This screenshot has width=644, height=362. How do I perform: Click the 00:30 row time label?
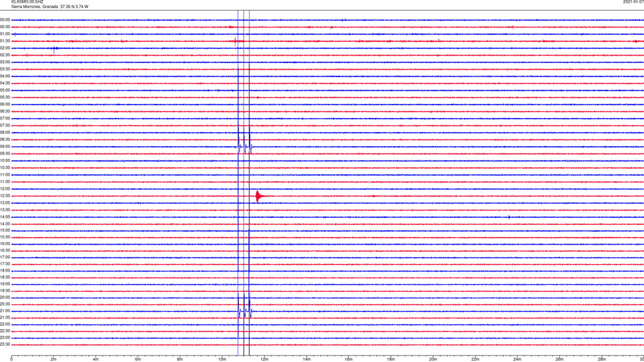tap(5, 27)
